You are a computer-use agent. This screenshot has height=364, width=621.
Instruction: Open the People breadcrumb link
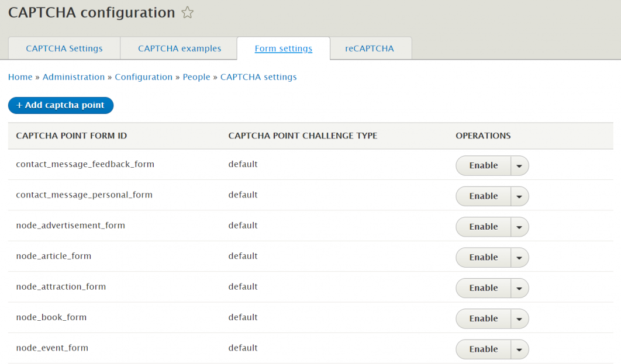196,77
